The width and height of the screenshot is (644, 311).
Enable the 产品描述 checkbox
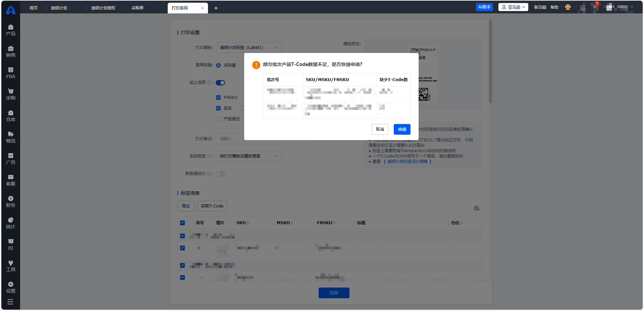[x=218, y=119]
